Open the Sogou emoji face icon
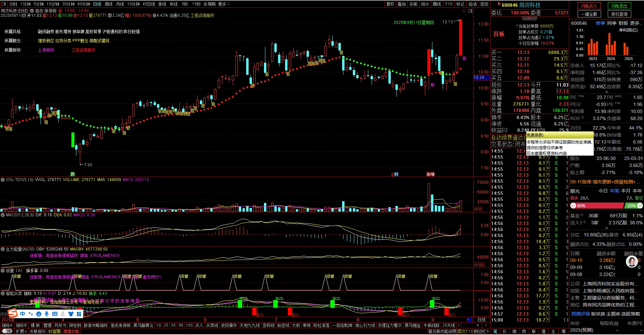Image resolution: width=644 pixels, height=335 pixels. pyautogui.click(x=39, y=314)
